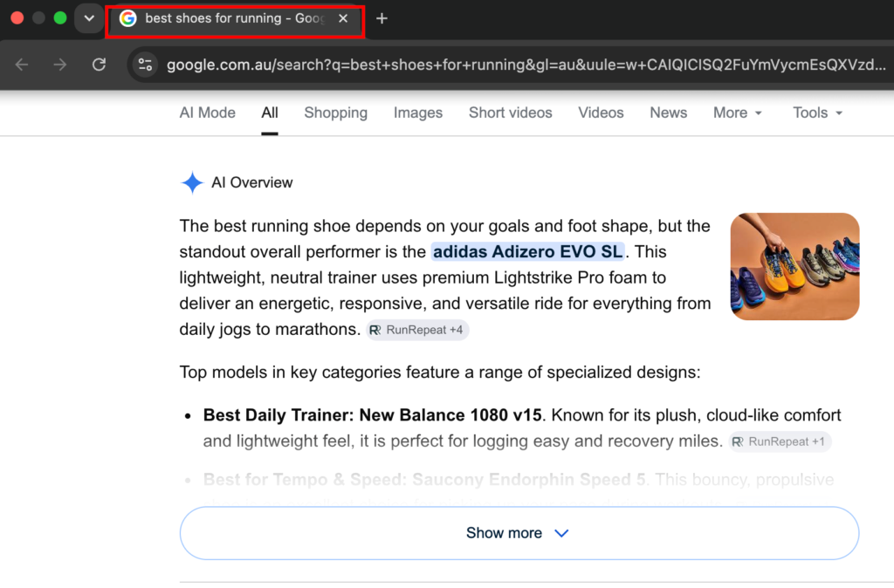Screen dimensions: 894x588
Task: Expand AI Overview with Show more
Action: click(519, 533)
